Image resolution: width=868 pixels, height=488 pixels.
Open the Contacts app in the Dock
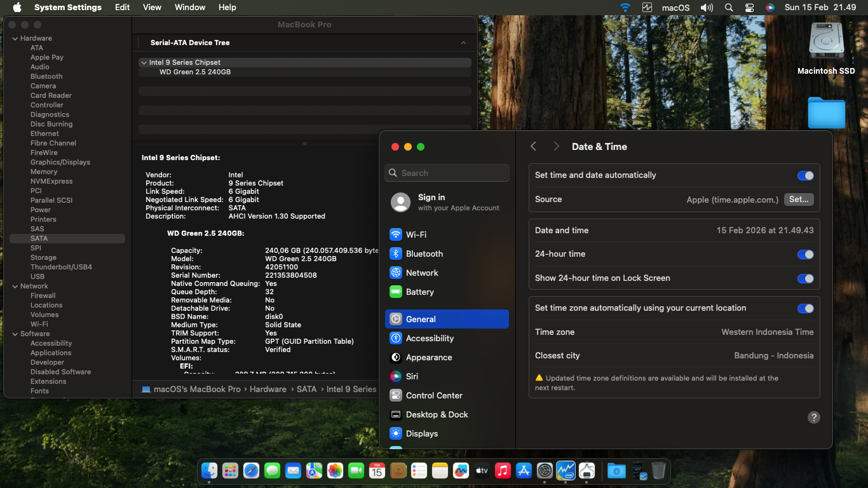pos(398,470)
